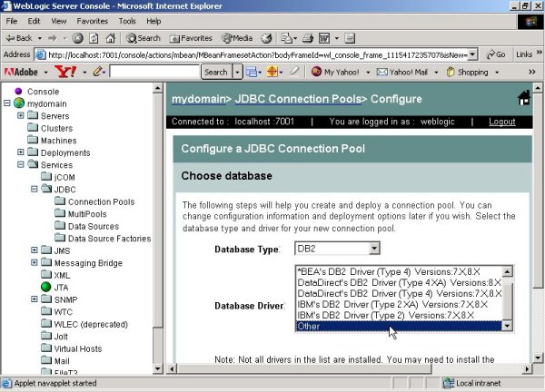Click the JDBC Connection Pools breadcrumb link
Viewport: 545px width, 392px height.
coord(298,99)
